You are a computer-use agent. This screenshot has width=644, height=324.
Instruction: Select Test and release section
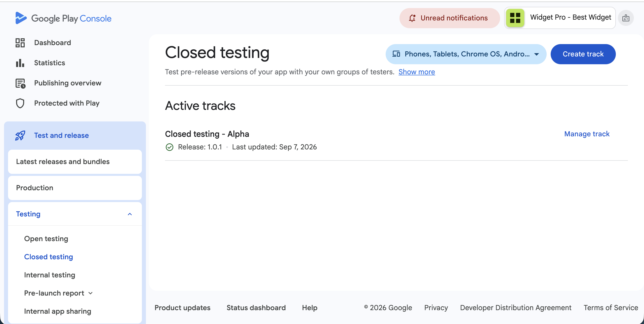click(75, 136)
